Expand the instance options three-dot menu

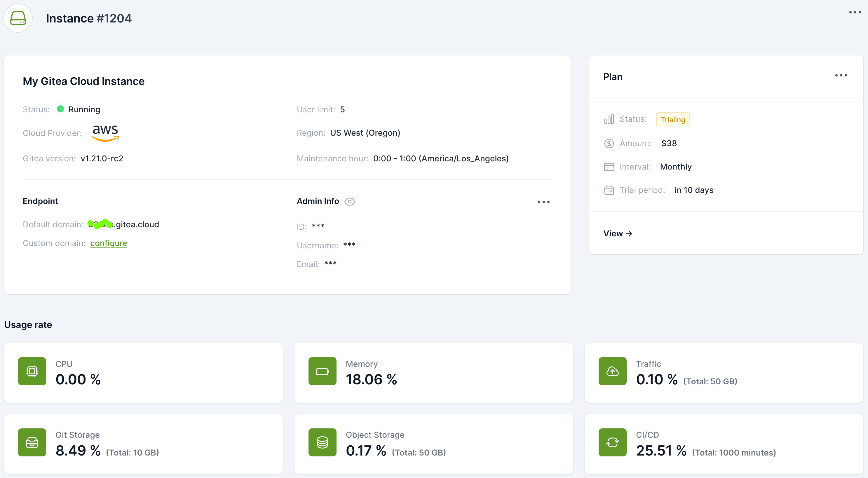[x=855, y=12]
